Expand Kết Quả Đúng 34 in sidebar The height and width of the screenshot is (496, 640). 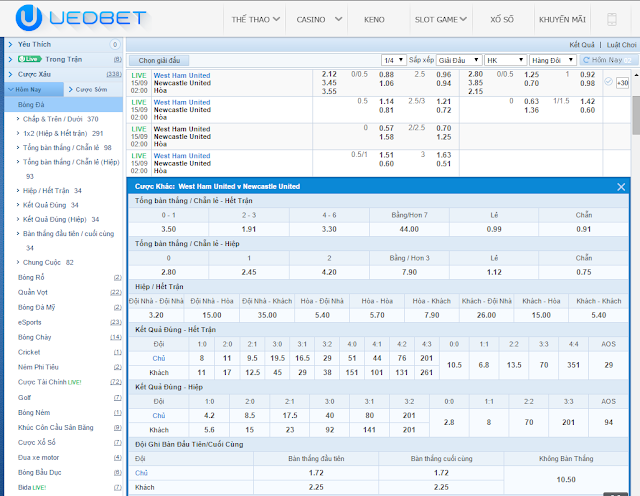pos(51,205)
